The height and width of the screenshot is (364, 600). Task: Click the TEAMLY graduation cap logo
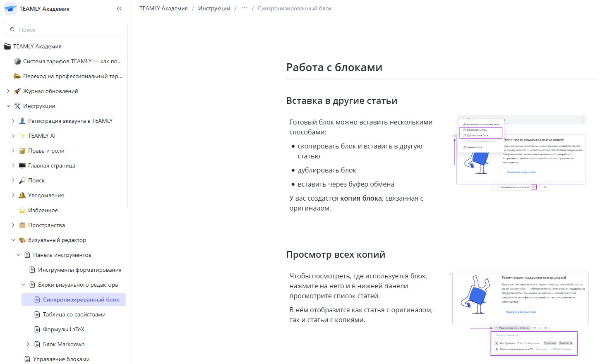coord(10,9)
